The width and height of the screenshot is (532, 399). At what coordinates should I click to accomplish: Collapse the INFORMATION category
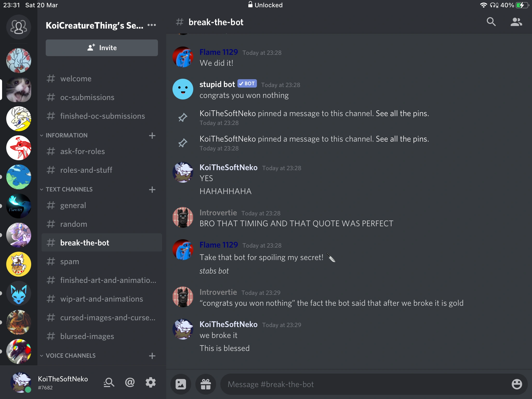[66, 135]
